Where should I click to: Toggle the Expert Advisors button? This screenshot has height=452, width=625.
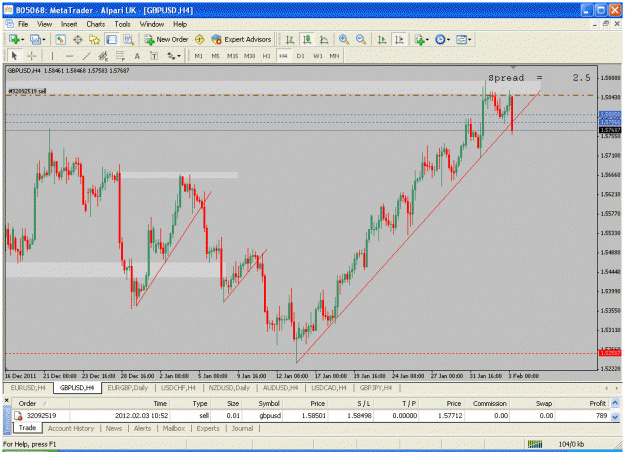click(x=241, y=39)
